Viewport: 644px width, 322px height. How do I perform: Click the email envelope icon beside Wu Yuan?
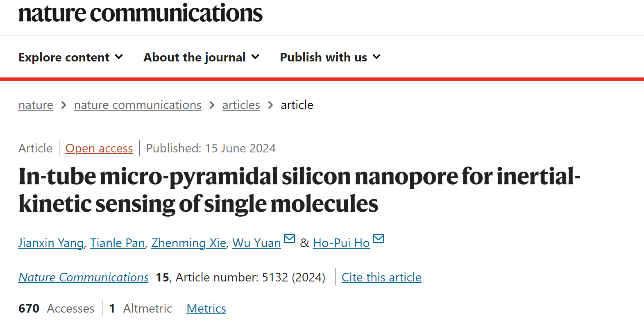coord(290,238)
